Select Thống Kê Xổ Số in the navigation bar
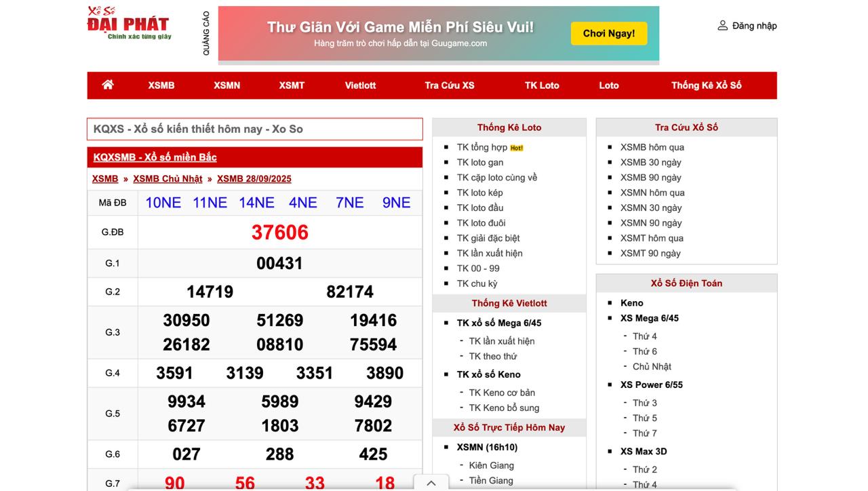The image size is (868, 491). tap(706, 85)
